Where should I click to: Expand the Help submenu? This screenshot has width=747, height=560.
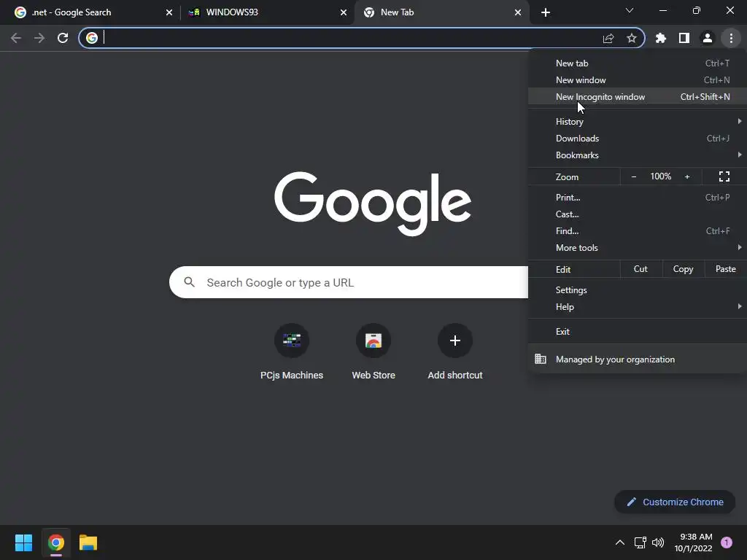[x=638, y=307]
